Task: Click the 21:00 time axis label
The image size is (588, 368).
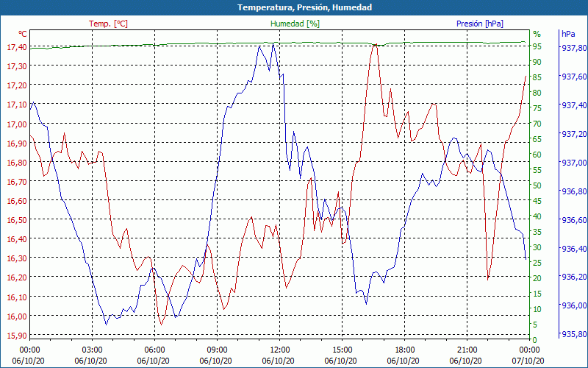Action: coord(467,350)
